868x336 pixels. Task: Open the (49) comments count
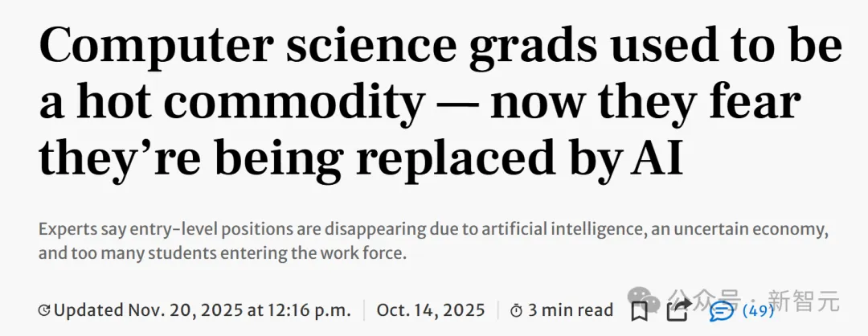coord(757,310)
